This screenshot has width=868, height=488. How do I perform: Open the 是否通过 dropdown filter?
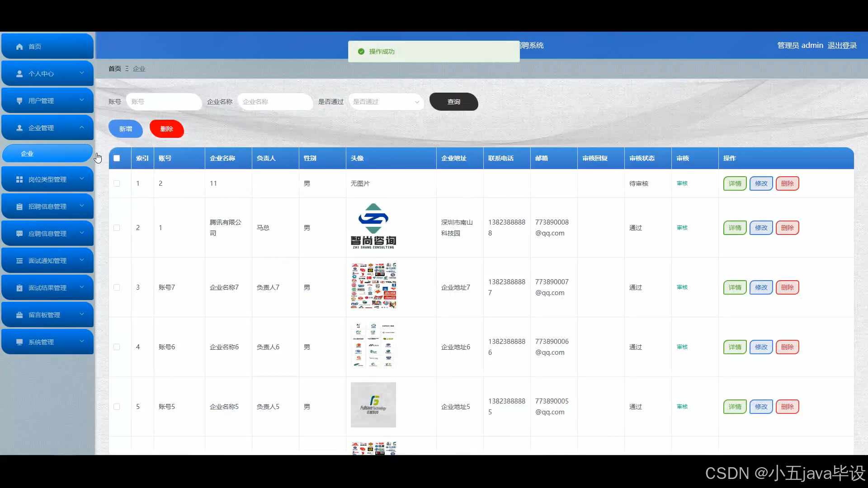pos(386,102)
